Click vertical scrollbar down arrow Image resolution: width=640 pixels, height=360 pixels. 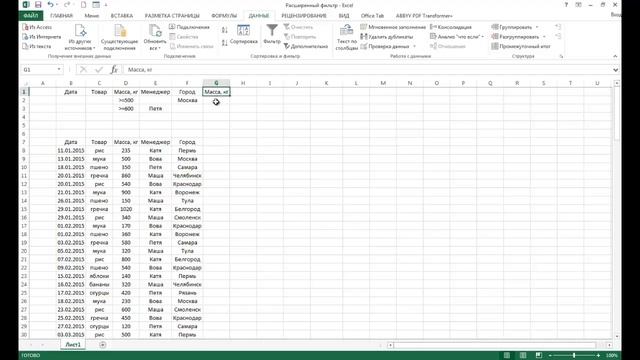click(x=616, y=337)
